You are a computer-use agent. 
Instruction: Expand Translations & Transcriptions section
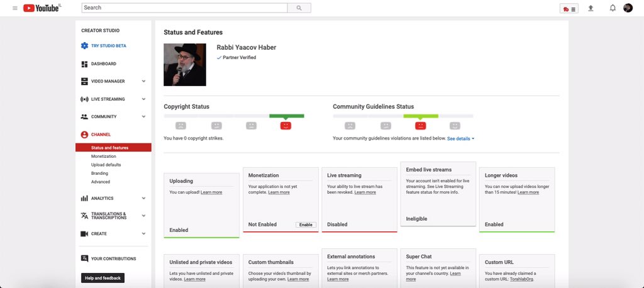pyautogui.click(x=144, y=216)
